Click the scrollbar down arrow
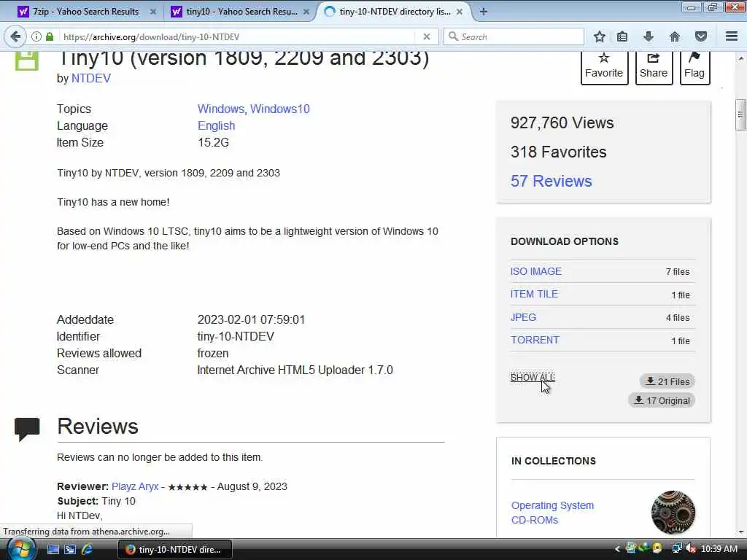This screenshot has width=747, height=560. click(740, 532)
